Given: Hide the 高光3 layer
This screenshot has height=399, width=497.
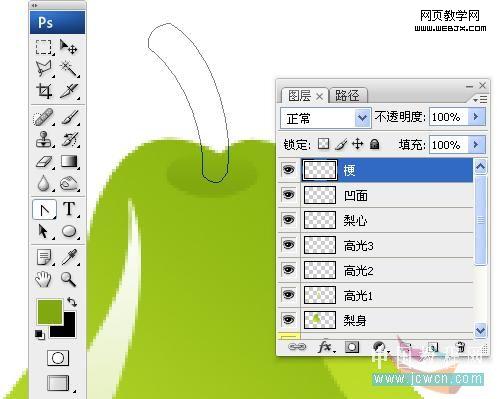Looking at the screenshot, I should click(x=288, y=245).
